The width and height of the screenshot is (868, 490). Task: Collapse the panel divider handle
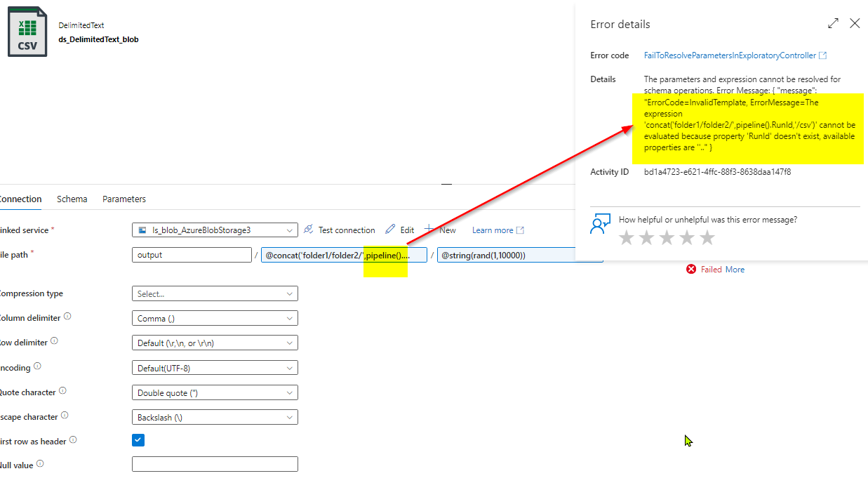[x=446, y=184]
